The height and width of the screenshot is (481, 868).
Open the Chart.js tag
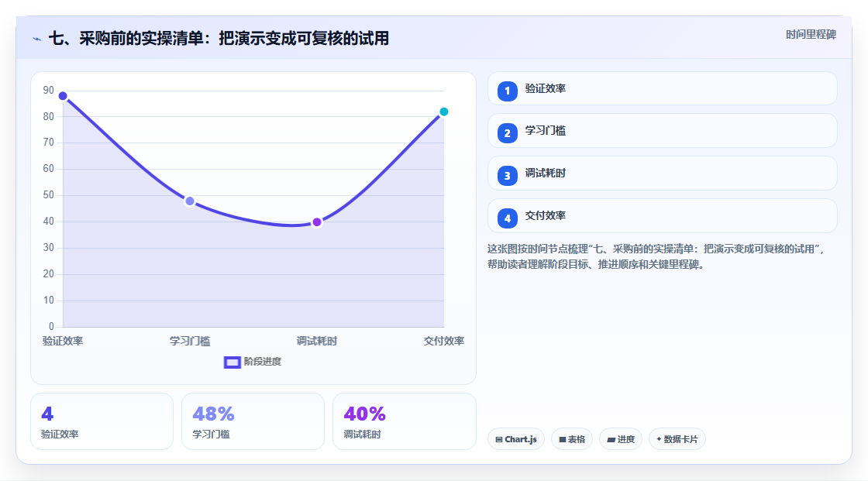516,439
